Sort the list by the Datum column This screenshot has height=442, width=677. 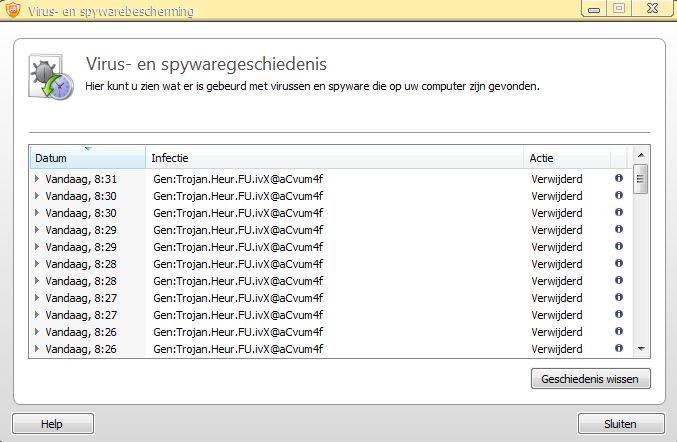tap(87, 158)
